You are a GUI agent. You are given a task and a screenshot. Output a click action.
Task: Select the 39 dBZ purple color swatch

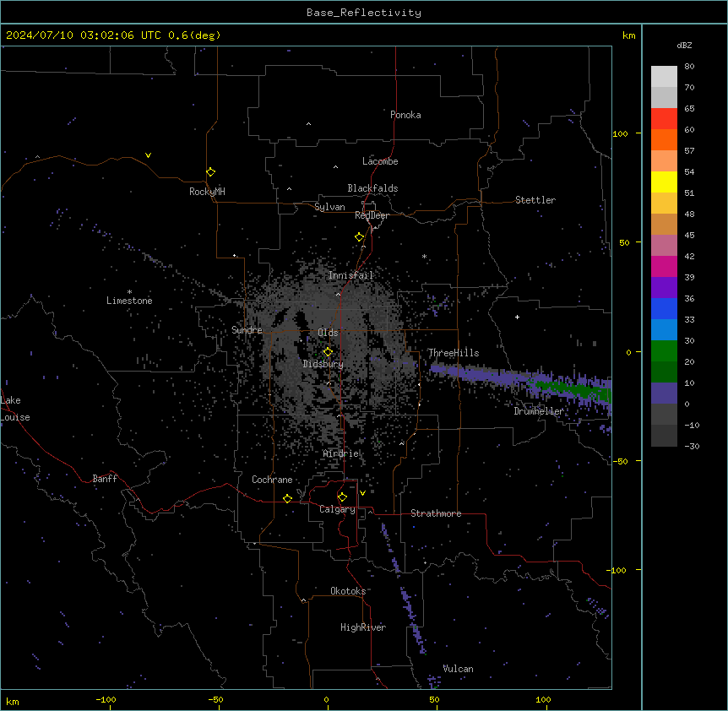pyautogui.click(x=664, y=287)
